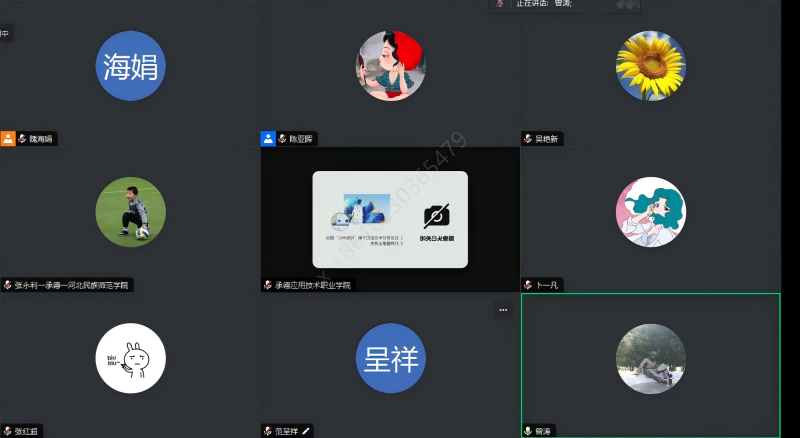Click muted mic icon beside 张红超
This screenshot has width=800, height=438.
(x=7, y=431)
